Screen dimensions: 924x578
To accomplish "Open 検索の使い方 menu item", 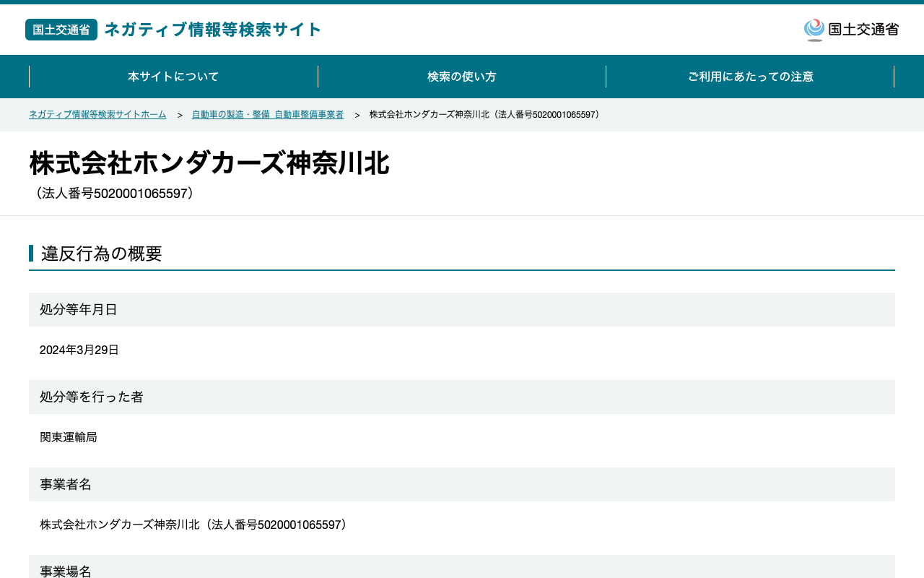I will click(x=462, y=77).
